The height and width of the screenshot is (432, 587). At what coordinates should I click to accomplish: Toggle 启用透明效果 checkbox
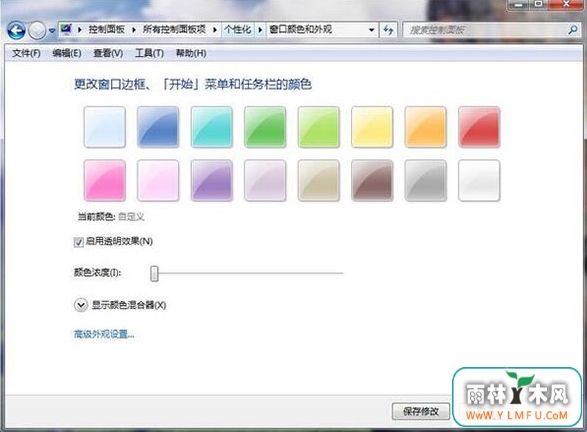pyautogui.click(x=79, y=242)
